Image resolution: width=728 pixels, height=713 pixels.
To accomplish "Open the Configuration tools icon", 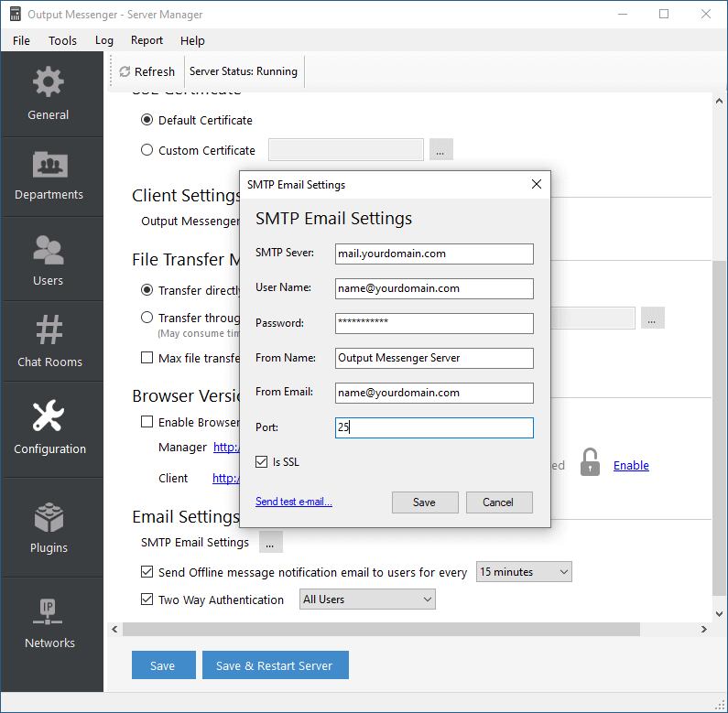I will point(49,415).
